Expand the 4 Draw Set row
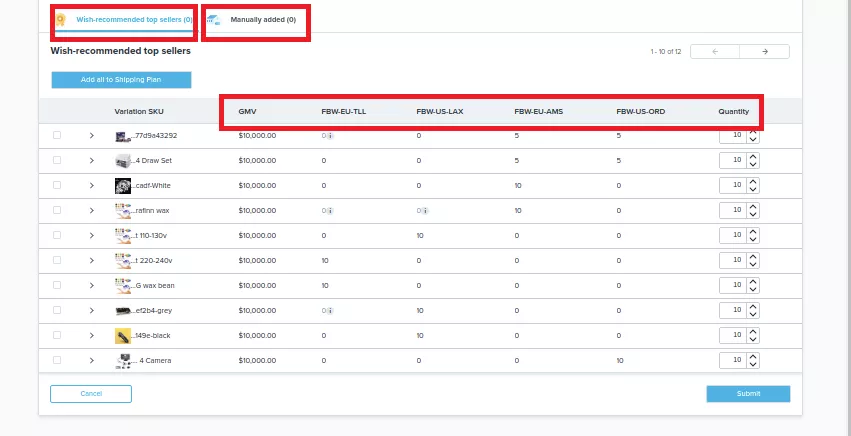Screen dimensions: 851x436 pos(92,161)
